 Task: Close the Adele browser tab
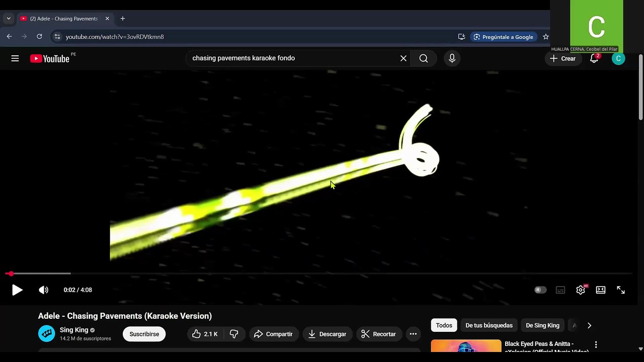107,19
